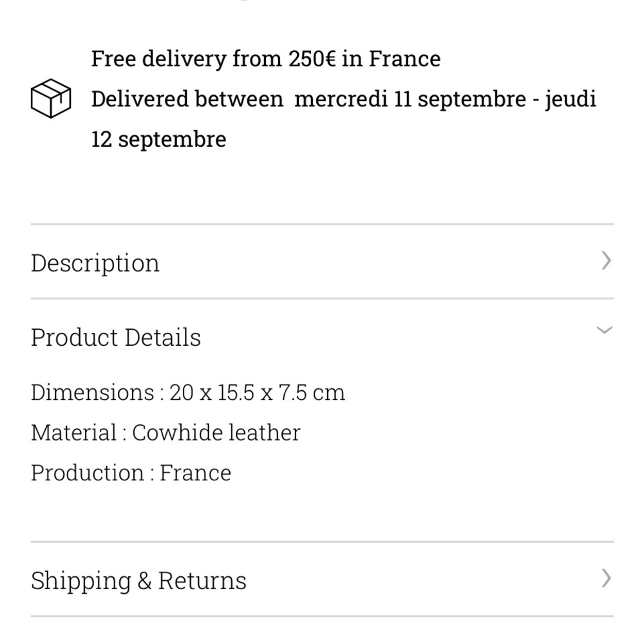This screenshot has width=644, height=644.
Task: Click the word jeudi in delivery line
Action: [571, 99]
